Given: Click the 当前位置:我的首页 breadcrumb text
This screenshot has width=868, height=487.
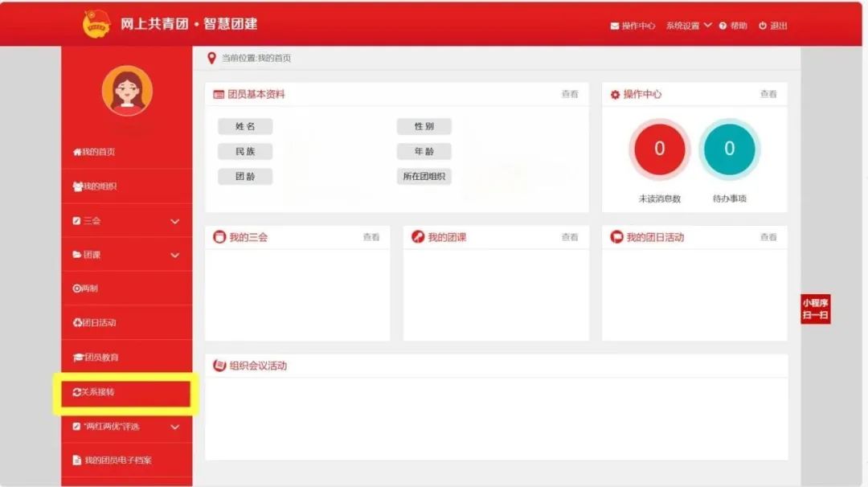Looking at the screenshot, I should (x=256, y=58).
